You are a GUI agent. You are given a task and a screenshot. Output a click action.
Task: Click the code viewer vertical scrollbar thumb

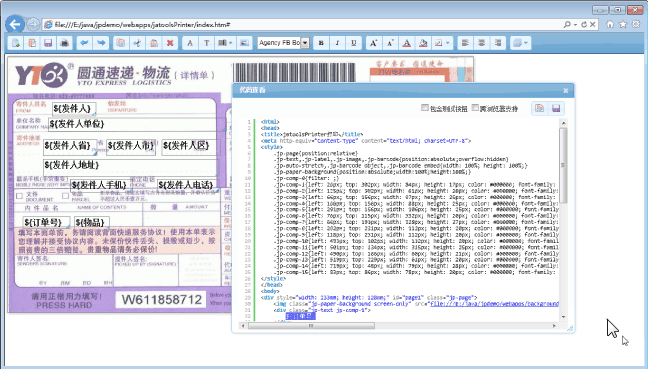[563, 165]
